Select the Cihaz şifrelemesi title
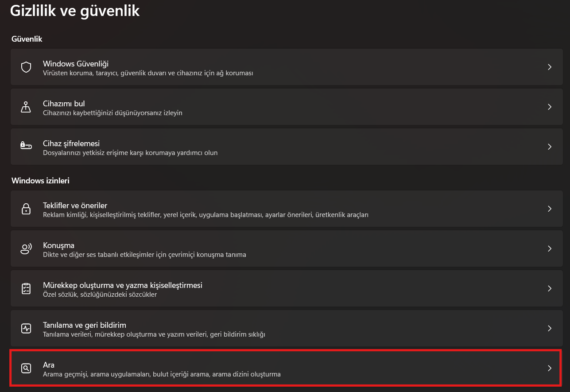The height and width of the screenshot is (392, 570). click(x=71, y=144)
